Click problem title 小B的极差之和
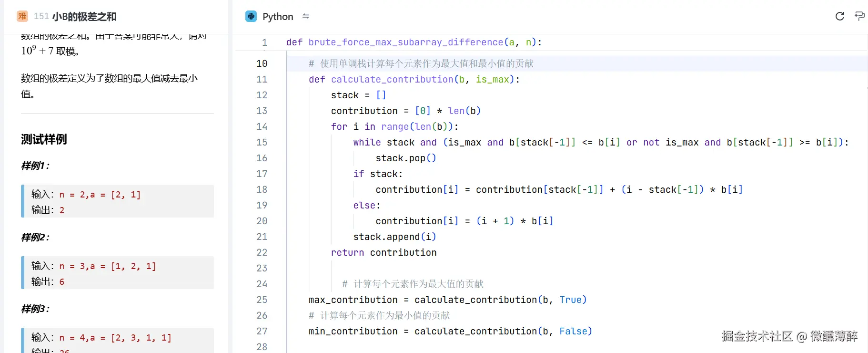Image resolution: width=868 pixels, height=353 pixels. click(84, 17)
